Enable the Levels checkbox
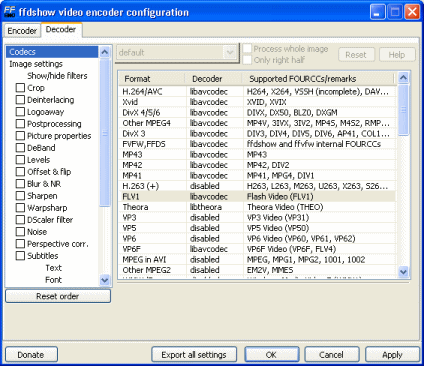 coord(20,160)
